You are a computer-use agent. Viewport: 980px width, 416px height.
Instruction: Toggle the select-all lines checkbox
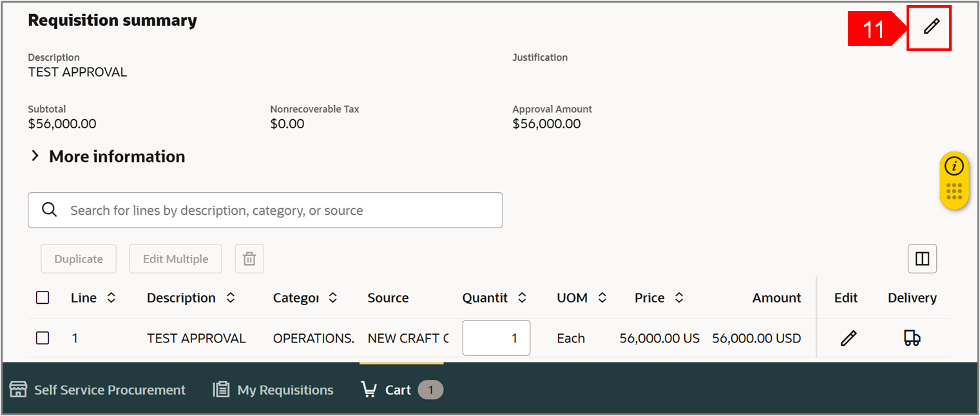(x=43, y=298)
